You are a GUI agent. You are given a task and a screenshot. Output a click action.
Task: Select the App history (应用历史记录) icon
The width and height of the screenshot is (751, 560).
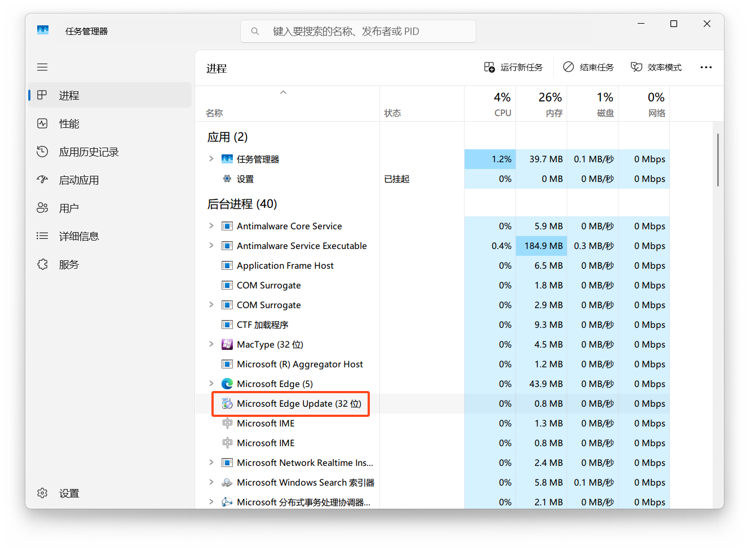[x=42, y=152]
